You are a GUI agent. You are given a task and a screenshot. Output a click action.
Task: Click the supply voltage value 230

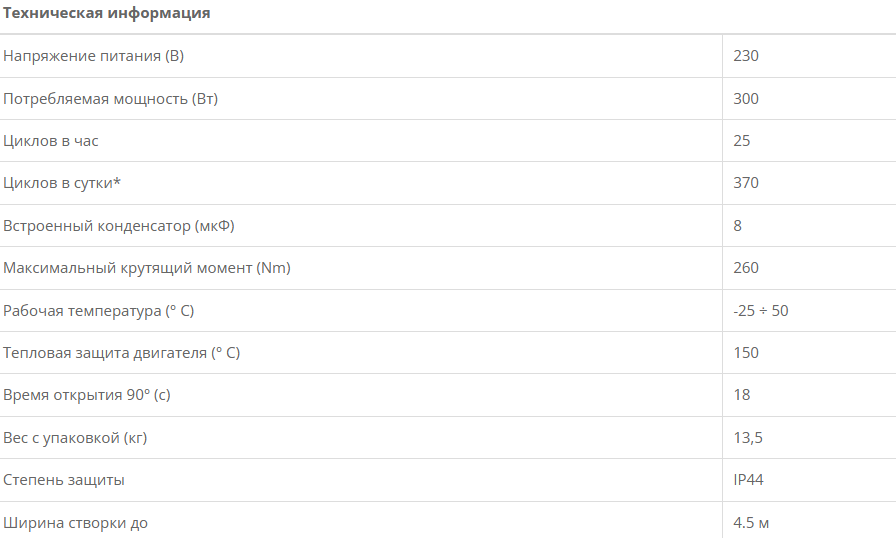746,56
